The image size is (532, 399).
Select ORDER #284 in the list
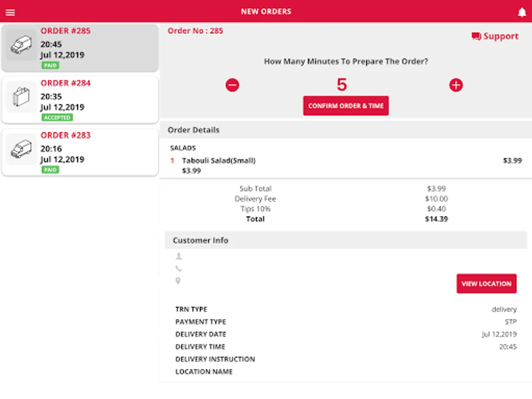[x=80, y=100]
